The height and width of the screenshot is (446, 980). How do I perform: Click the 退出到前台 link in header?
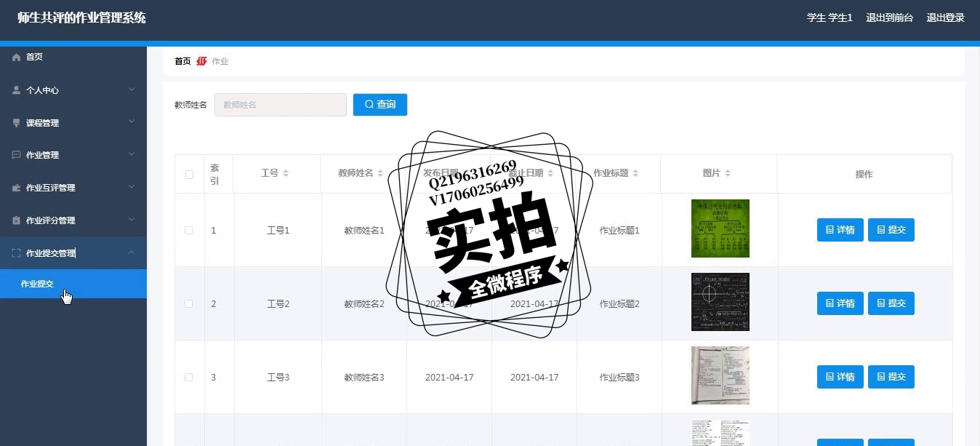889,17
